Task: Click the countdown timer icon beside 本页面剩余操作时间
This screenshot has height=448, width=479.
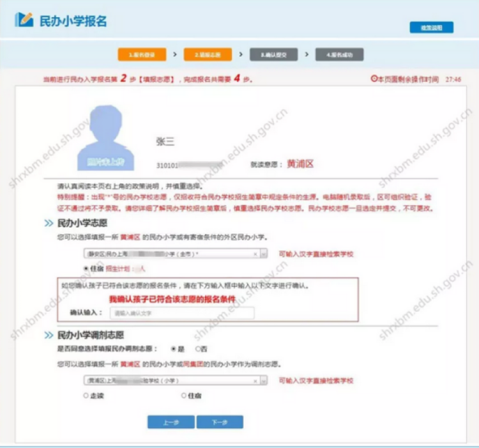Action: click(374, 79)
